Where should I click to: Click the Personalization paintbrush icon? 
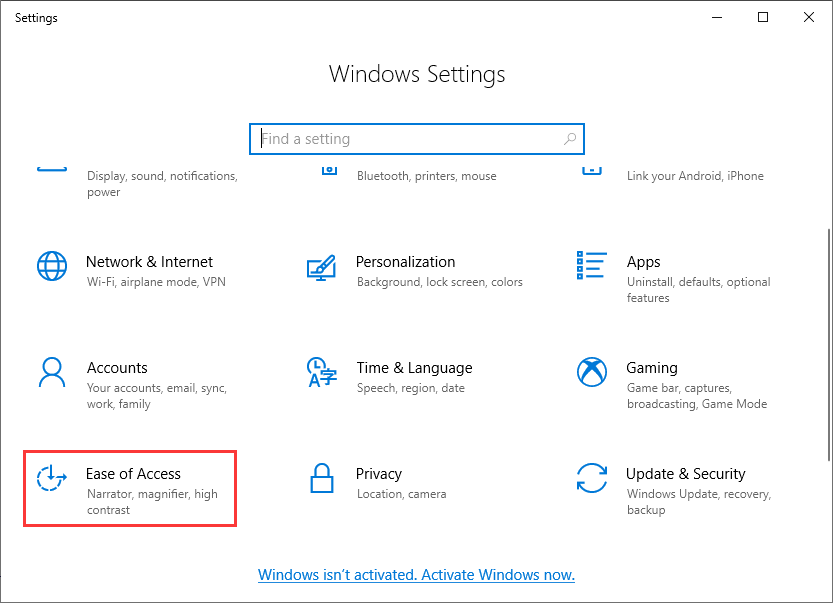click(x=321, y=268)
